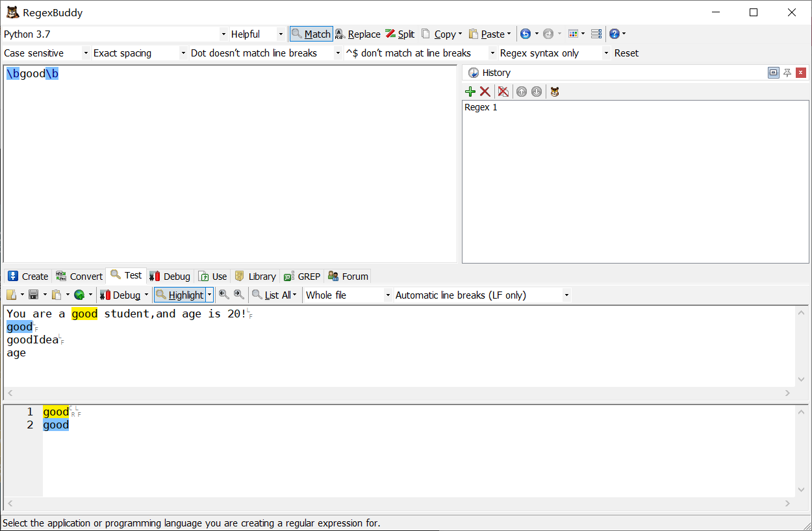Delete regex with the red X icon
This screenshot has width=812, height=531.
pyautogui.click(x=485, y=92)
